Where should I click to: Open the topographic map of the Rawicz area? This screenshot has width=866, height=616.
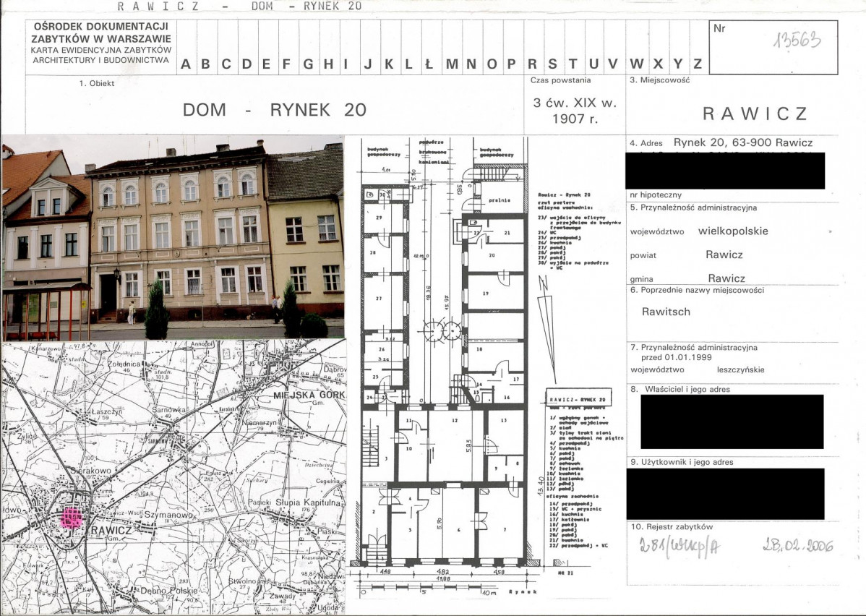(173, 477)
